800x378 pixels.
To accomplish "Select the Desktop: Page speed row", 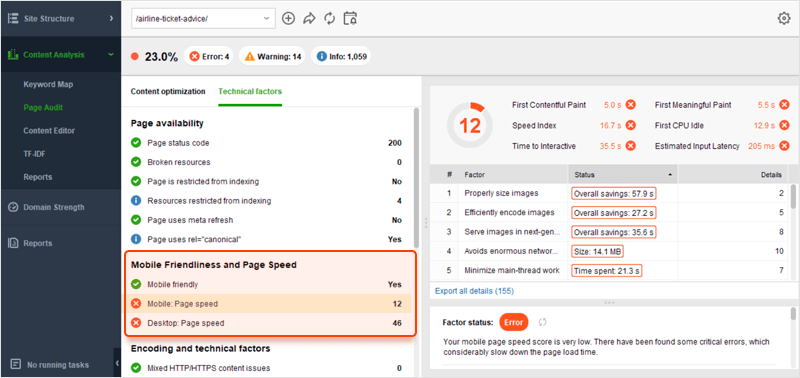I will click(x=269, y=323).
